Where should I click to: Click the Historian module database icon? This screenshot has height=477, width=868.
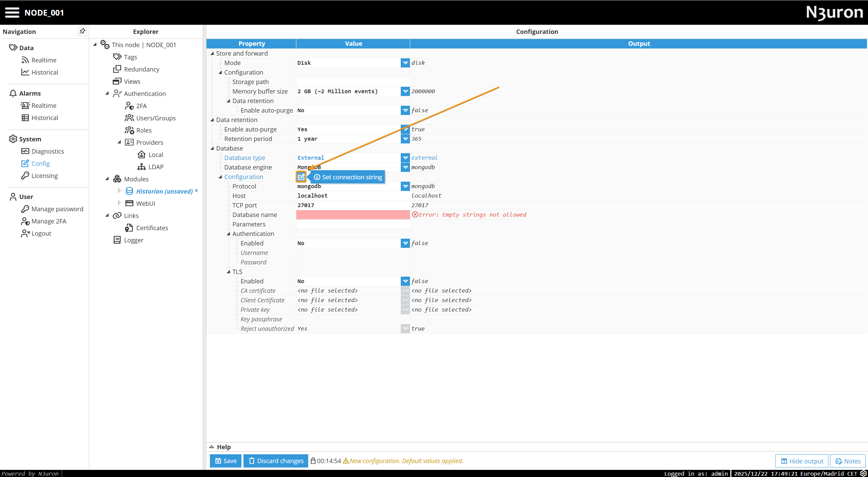click(129, 191)
